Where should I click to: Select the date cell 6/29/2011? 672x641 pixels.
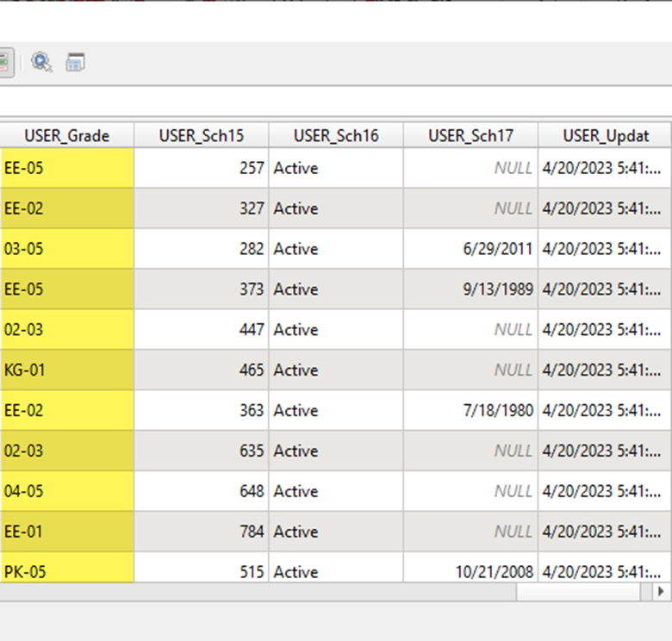click(470, 248)
